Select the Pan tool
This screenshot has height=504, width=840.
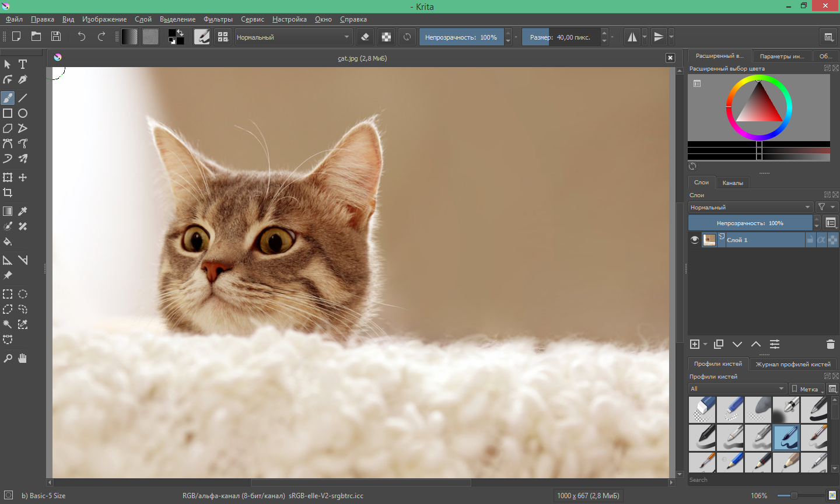[22, 358]
